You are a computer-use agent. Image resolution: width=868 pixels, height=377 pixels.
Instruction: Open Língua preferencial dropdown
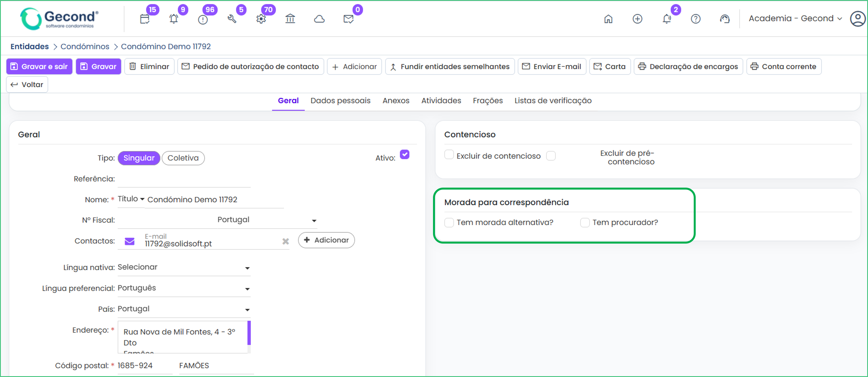click(184, 288)
